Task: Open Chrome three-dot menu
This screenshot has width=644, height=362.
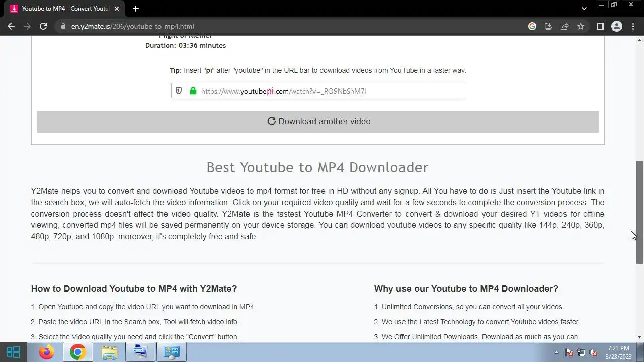Action: [x=633, y=26]
